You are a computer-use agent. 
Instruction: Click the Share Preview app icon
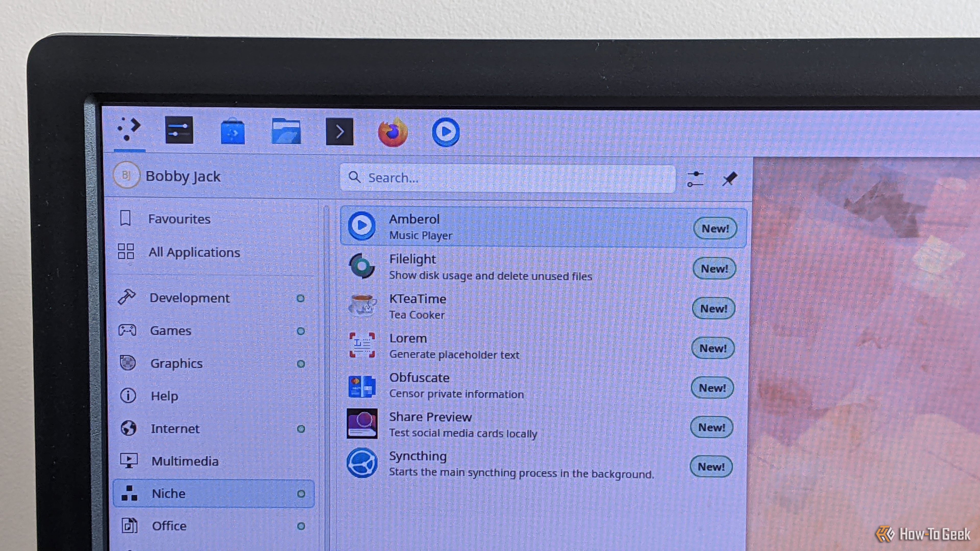click(362, 424)
